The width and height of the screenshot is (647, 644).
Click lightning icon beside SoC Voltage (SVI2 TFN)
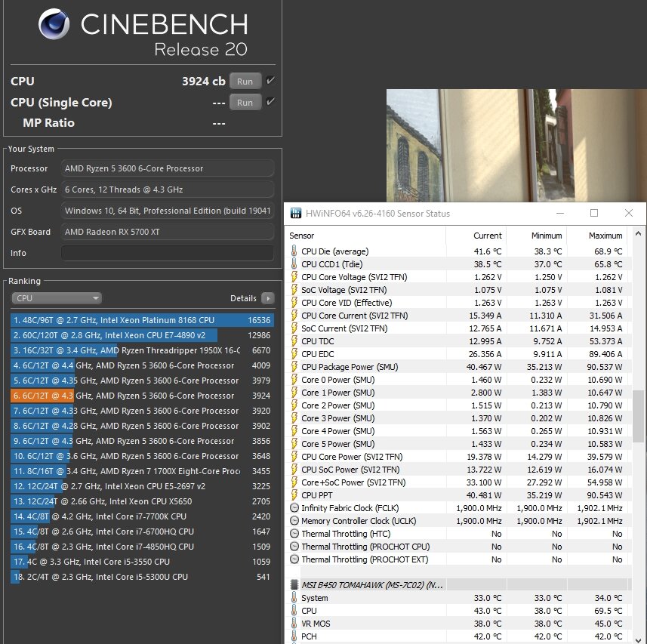(294, 290)
